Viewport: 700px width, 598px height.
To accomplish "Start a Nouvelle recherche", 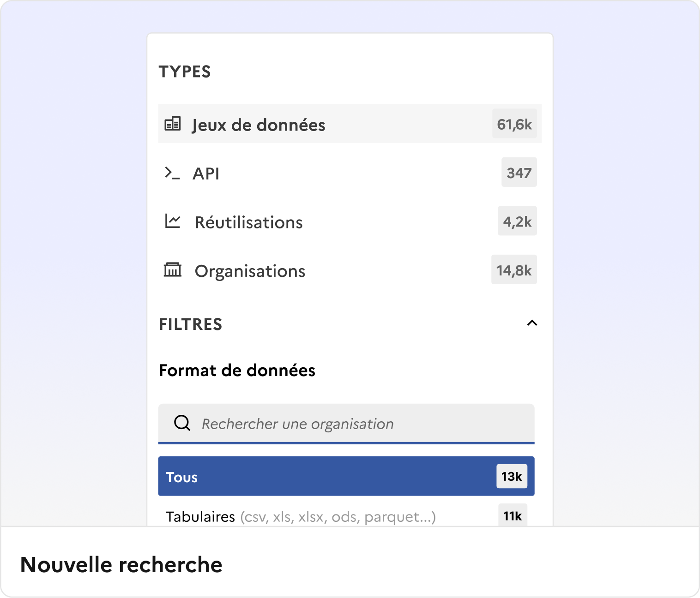I will (121, 564).
